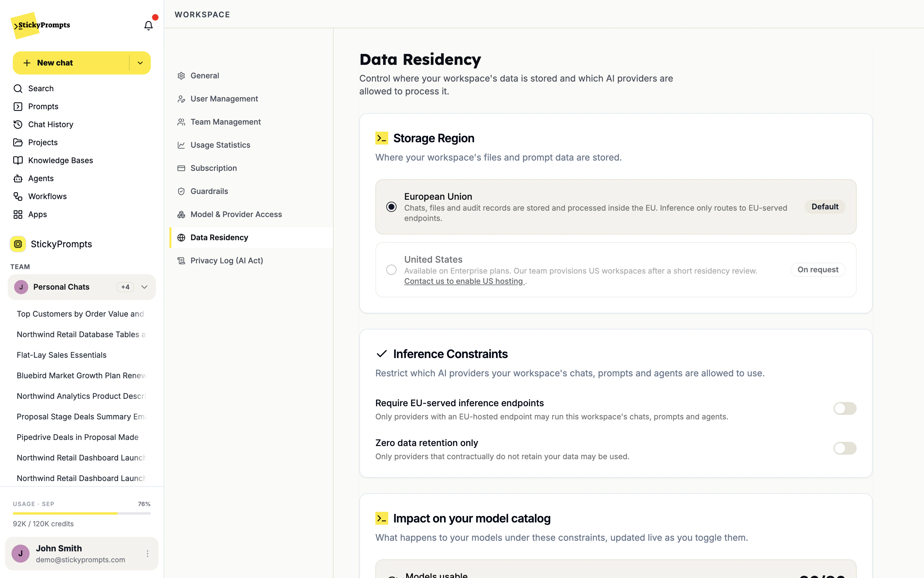Screen dimensions: 924x578
Task: Click the +4 teams badge
Action: tap(125, 287)
